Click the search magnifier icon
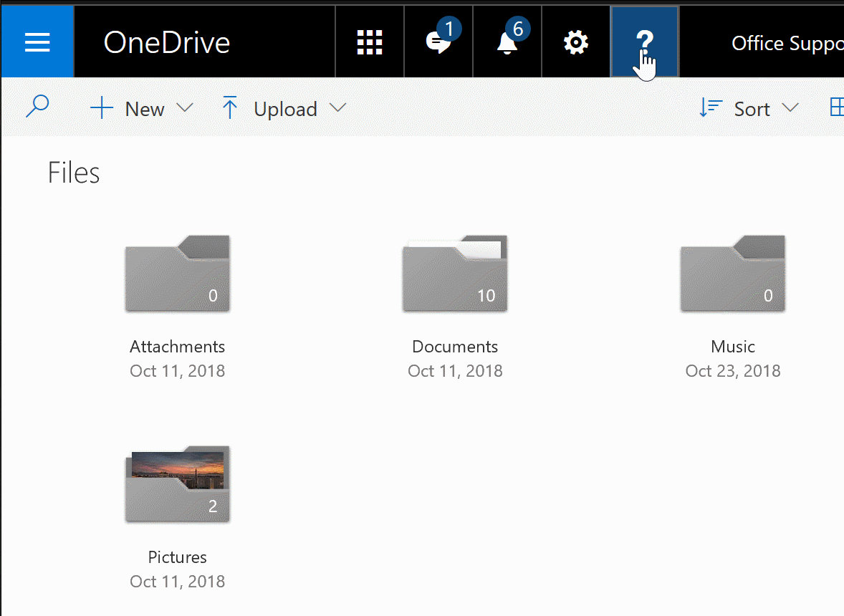This screenshot has height=616, width=844. (x=37, y=107)
